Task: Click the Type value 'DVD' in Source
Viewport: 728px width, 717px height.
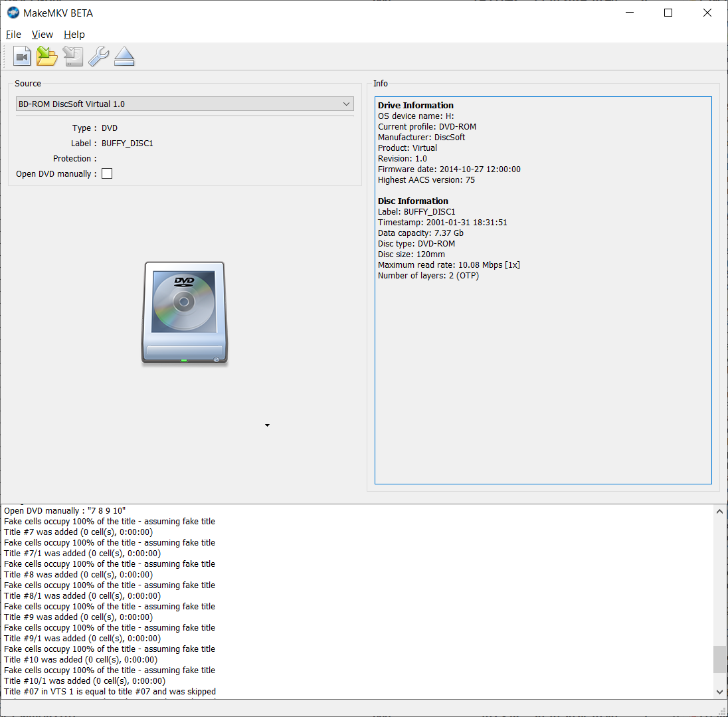Action: [x=110, y=128]
